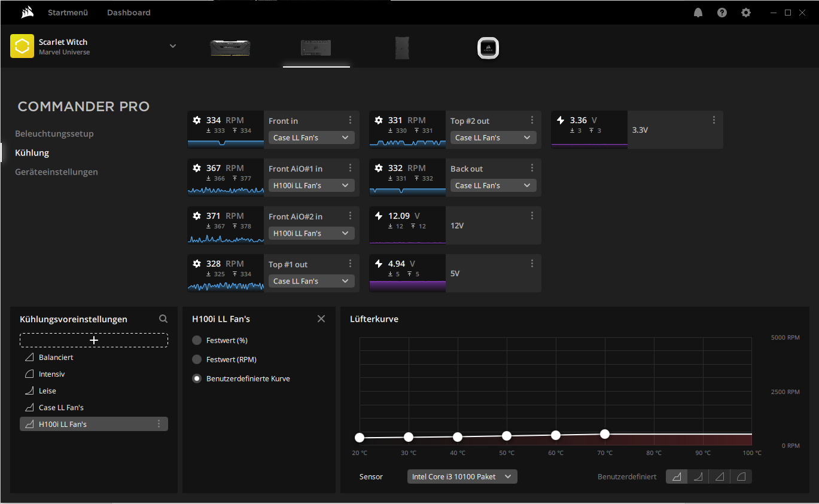Open Top #1 out preset dropdown
819x504 pixels.
[x=312, y=281]
